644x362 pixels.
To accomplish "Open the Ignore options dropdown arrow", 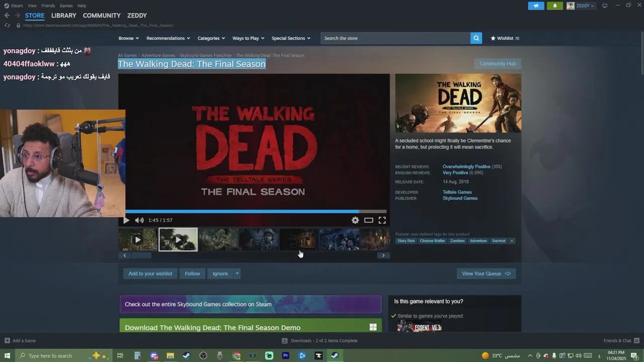I will pyautogui.click(x=237, y=274).
